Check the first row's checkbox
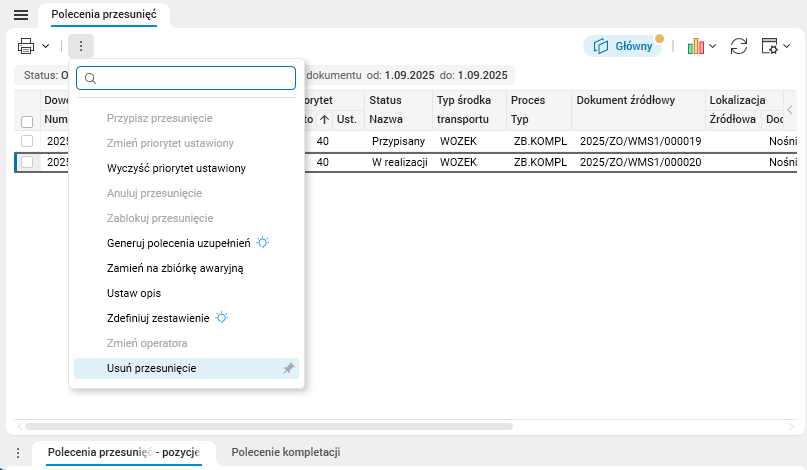Screen dimensions: 807x470 (27, 141)
